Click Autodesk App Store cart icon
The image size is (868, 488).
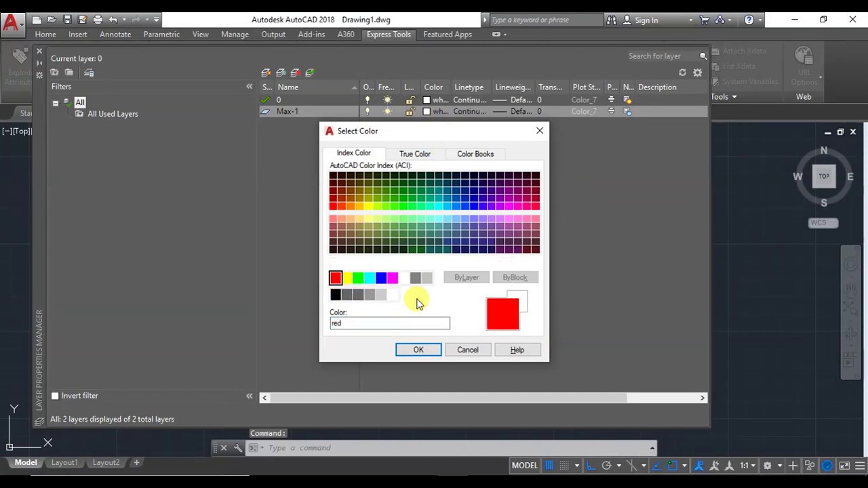point(705,20)
